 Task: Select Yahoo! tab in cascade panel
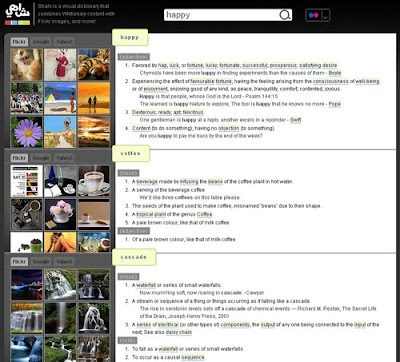(x=64, y=262)
